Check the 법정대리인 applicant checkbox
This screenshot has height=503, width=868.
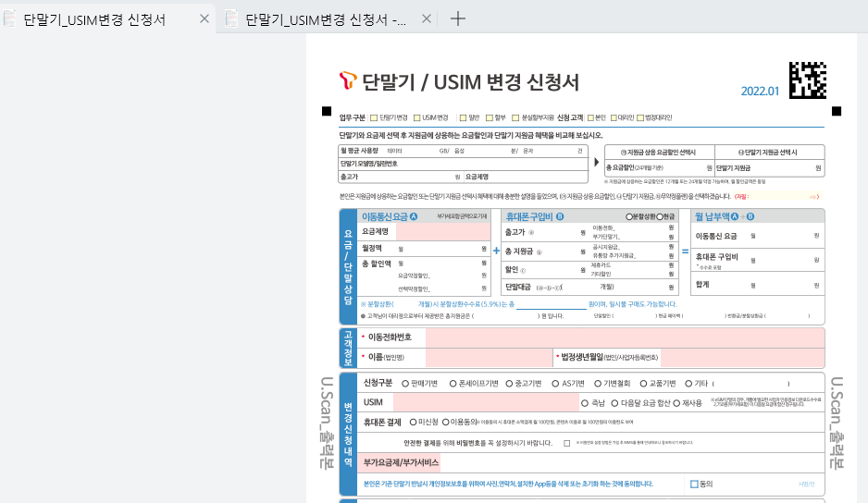pyautogui.click(x=640, y=117)
